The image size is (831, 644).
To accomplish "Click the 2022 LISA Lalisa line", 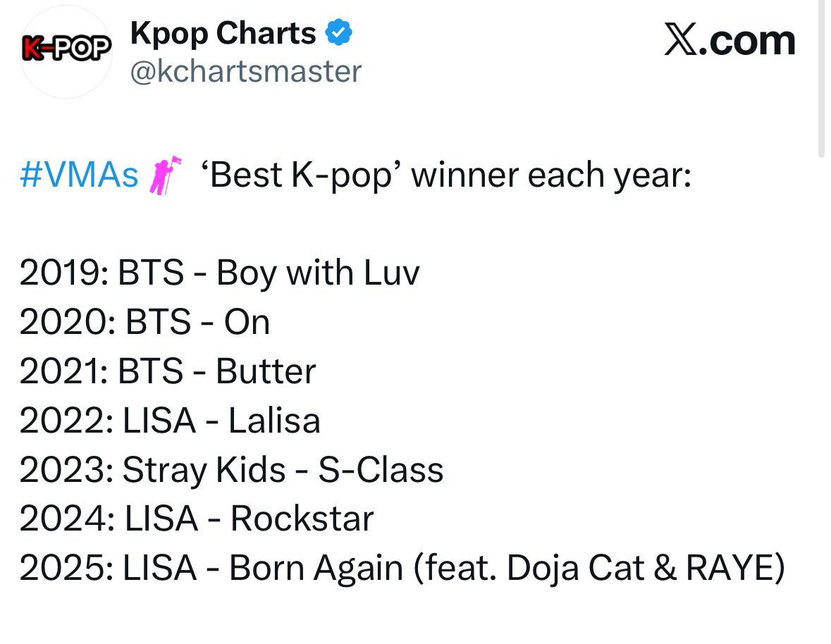I will (170, 421).
